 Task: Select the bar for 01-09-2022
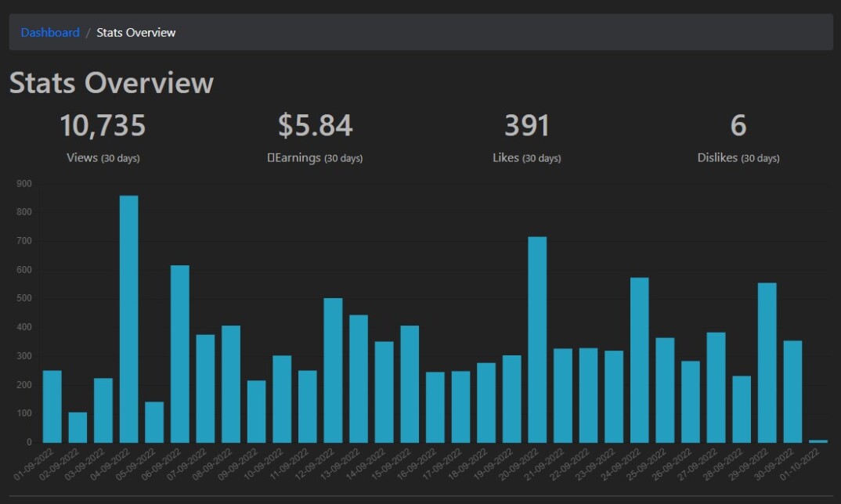(x=52, y=406)
